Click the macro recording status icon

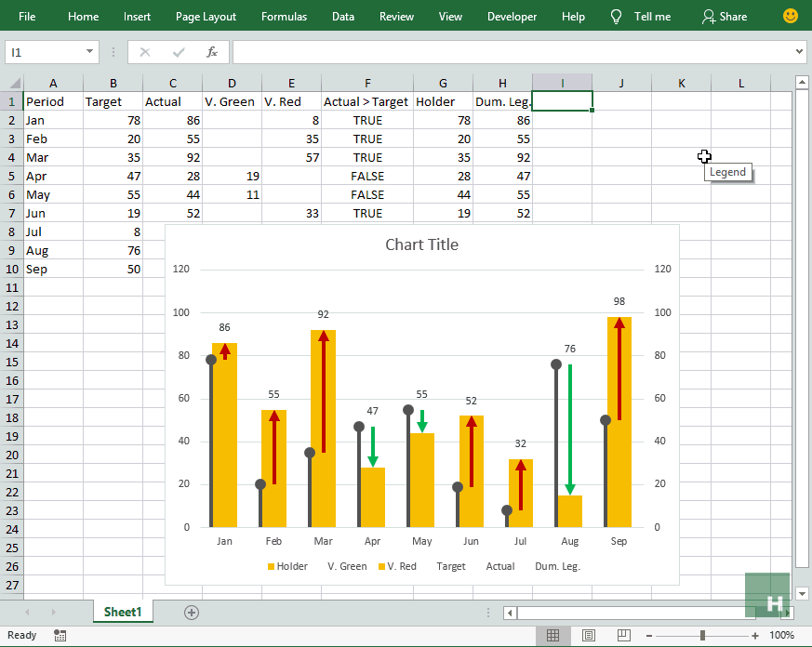(x=60, y=635)
